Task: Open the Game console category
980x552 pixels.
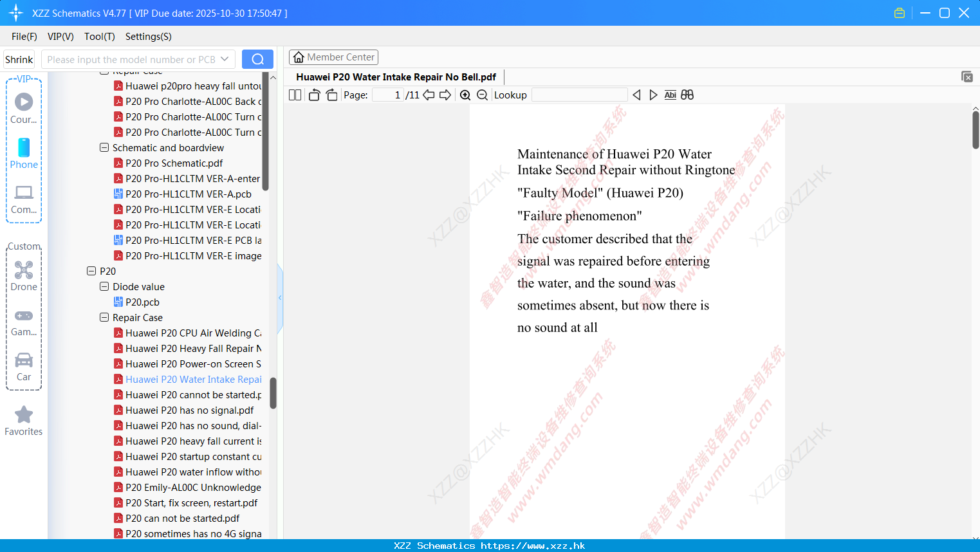Action: pos(24,322)
